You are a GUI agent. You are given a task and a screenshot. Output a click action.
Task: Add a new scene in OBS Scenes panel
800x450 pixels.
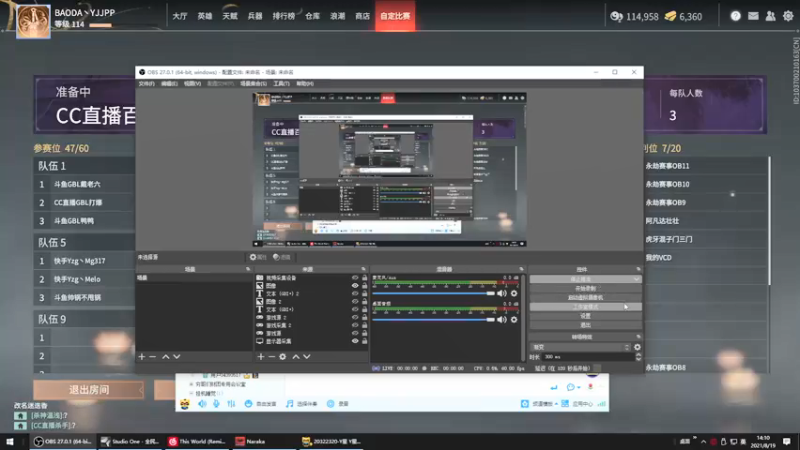coord(142,357)
